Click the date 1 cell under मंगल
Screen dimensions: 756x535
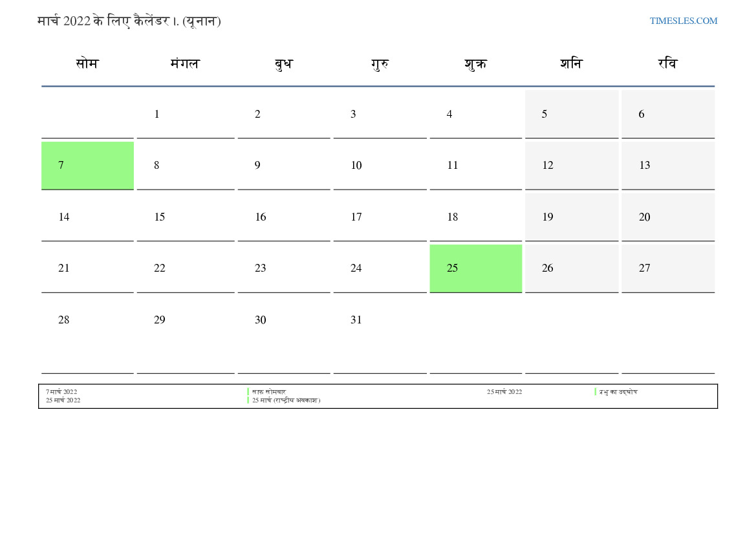point(186,114)
